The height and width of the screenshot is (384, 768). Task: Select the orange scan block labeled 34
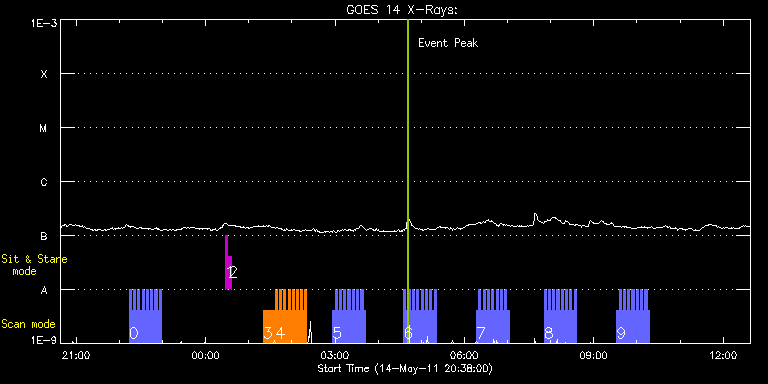coord(285,316)
